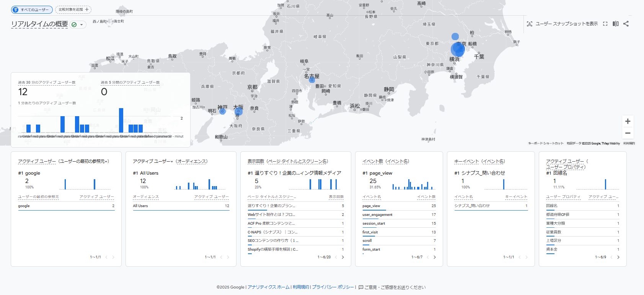The height and width of the screenshot is (295, 644).
Task: Click the ページ タイトルとスクリー column header
Action: click(272, 197)
